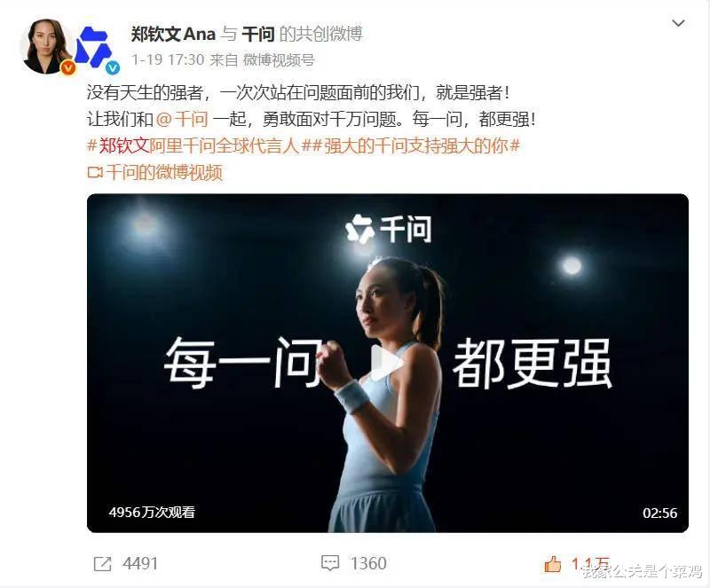Open comments via speech bubble icon
Screen dimensions: 710x588
click(330, 563)
